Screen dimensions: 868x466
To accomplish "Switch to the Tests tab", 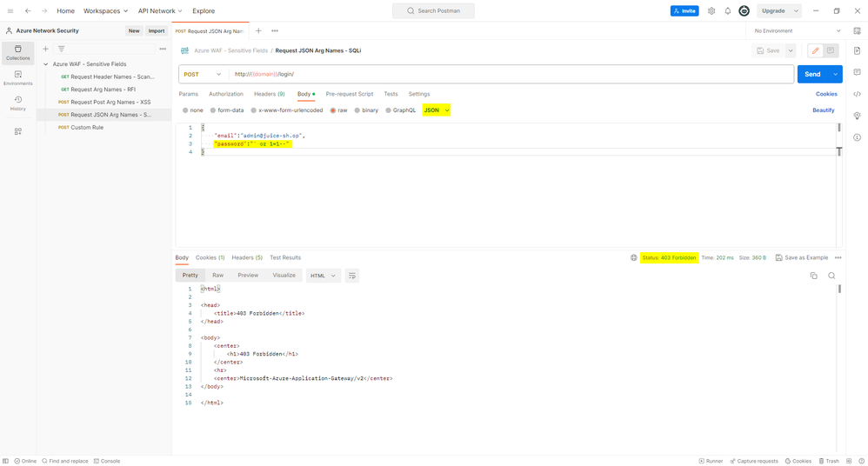I will tap(391, 94).
